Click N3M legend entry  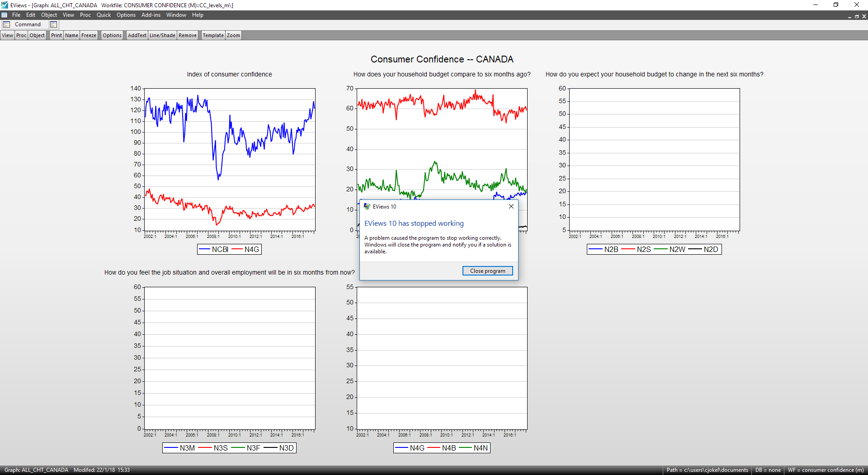pyautogui.click(x=179, y=448)
